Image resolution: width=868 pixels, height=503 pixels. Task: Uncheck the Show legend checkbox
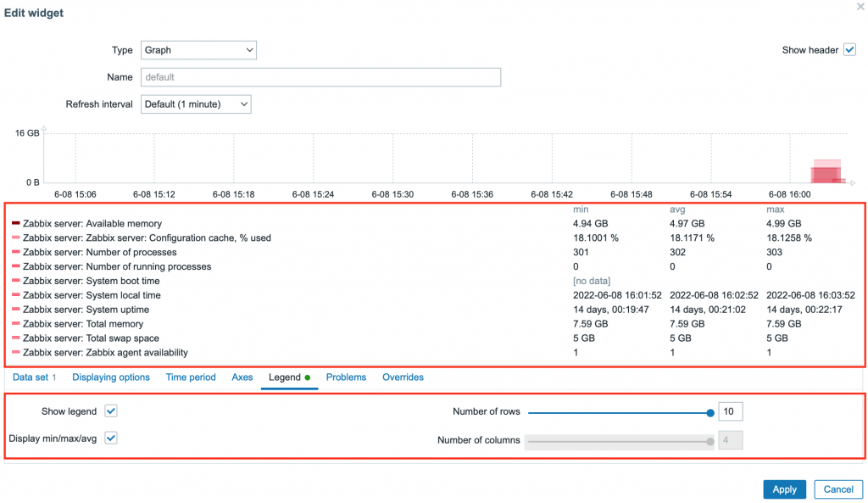click(111, 411)
